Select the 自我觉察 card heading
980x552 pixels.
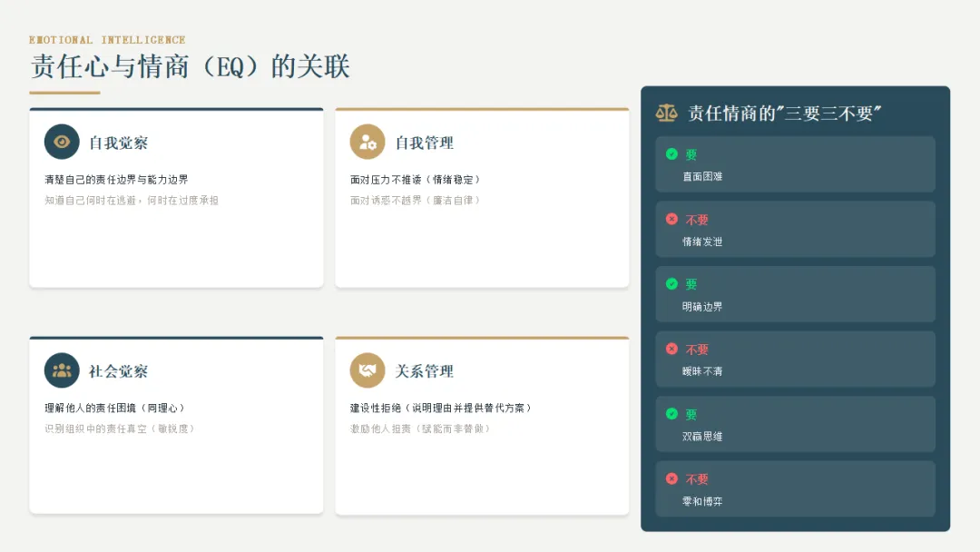coord(118,143)
